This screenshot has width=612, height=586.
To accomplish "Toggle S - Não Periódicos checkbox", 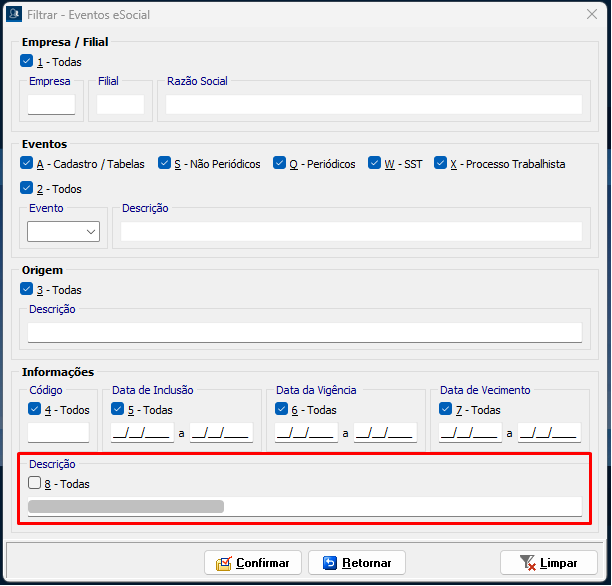I will [x=165, y=163].
